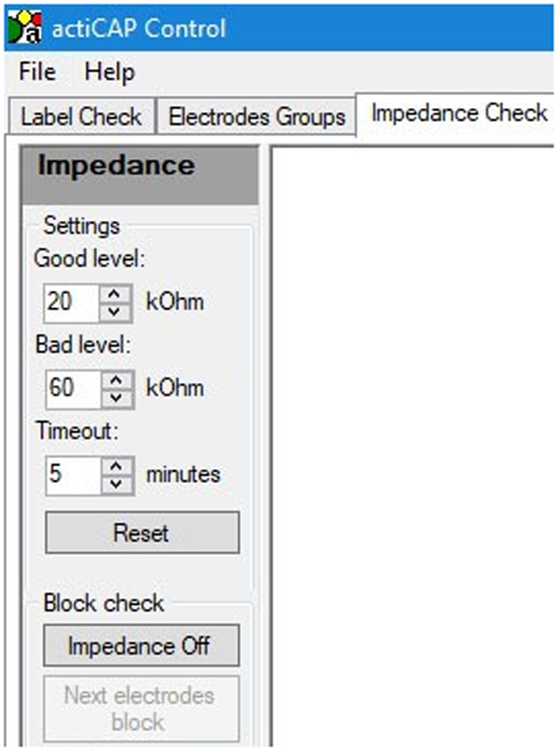Image resolution: width=560 pixels, height=753 pixels.
Task: Click the actiCAP Control app icon
Action: coord(25,27)
